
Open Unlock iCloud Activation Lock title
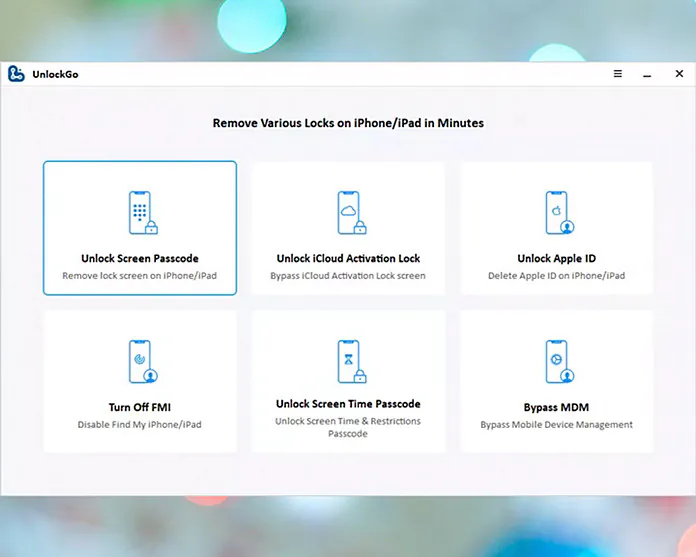pos(348,258)
